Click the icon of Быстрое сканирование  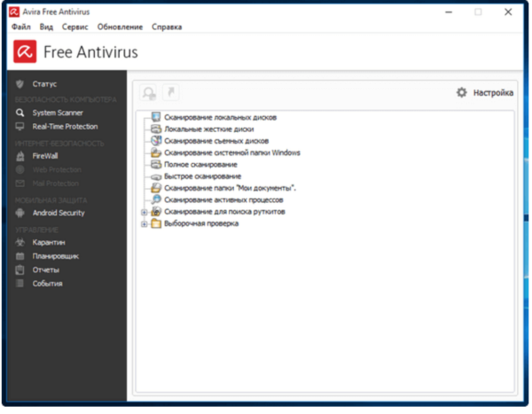coord(156,176)
